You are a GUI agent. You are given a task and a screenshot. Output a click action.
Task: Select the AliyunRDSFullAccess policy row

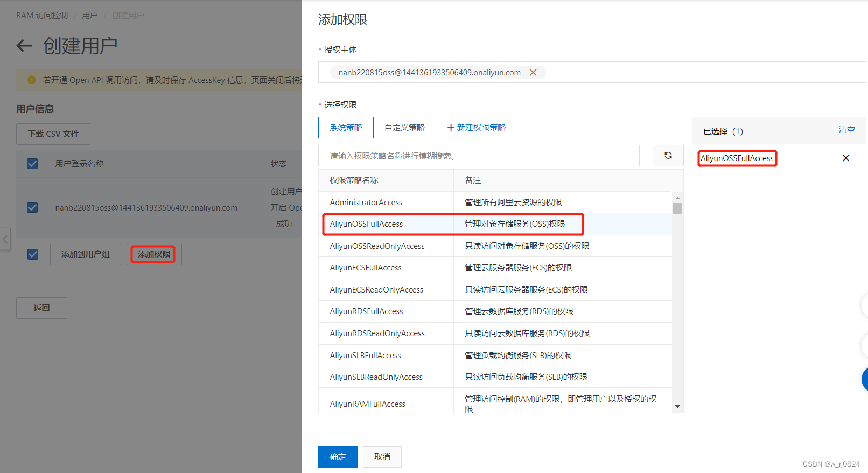[495, 311]
